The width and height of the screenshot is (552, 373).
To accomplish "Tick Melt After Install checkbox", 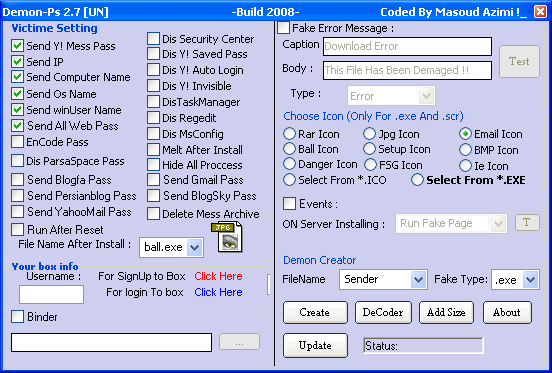I will (153, 150).
